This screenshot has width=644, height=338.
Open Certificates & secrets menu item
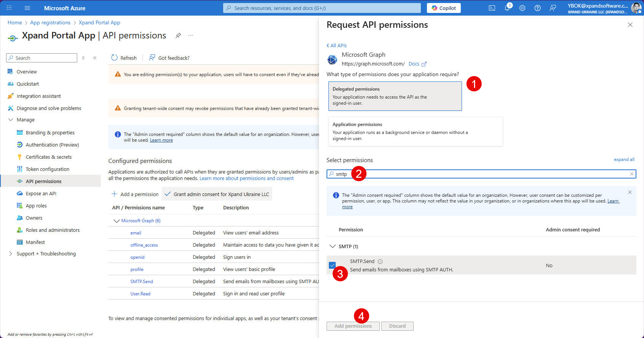[49, 157]
